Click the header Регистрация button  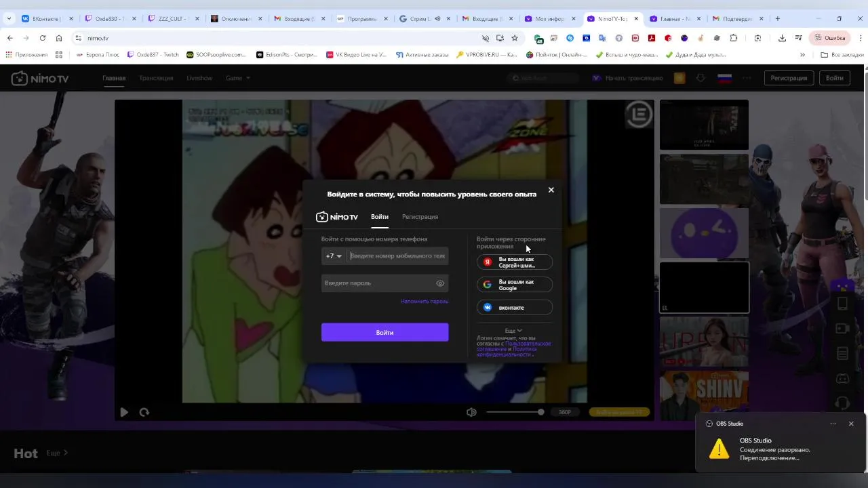point(789,78)
